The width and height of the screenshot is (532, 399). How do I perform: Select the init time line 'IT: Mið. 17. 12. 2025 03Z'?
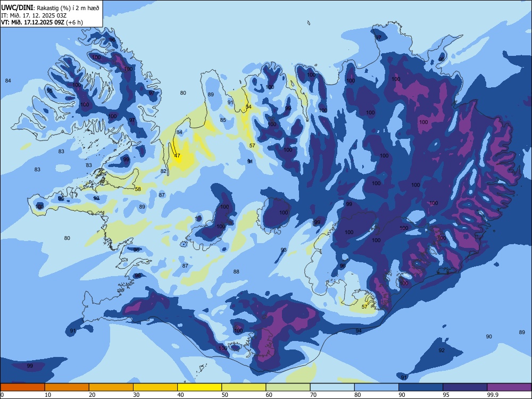(35, 15)
